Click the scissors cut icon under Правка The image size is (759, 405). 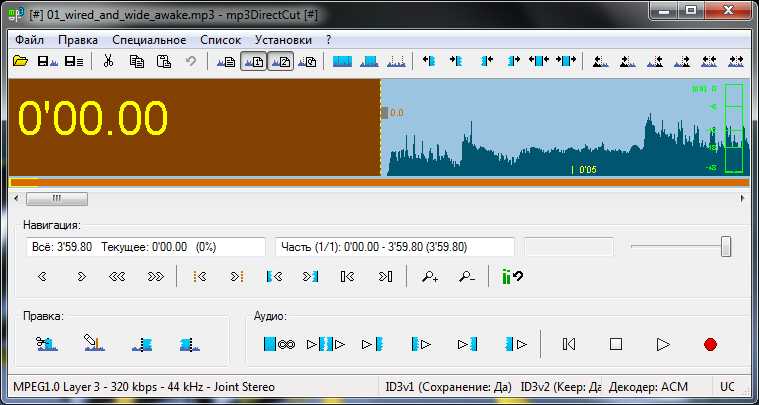click(47, 344)
